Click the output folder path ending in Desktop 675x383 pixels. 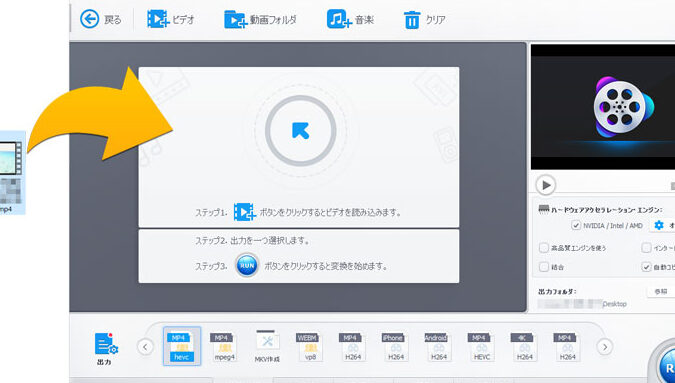(x=582, y=304)
